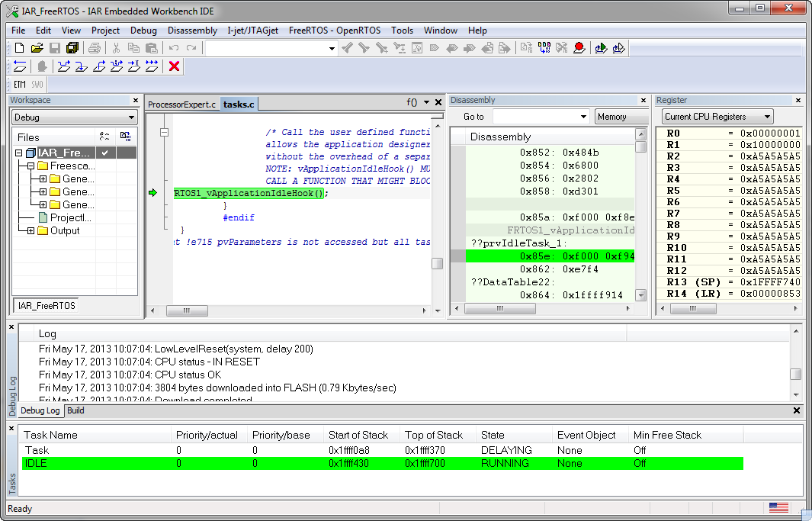The width and height of the screenshot is (812, 521).
Task: Click the grayed Break (hand) icon
Action: [42, 66]
